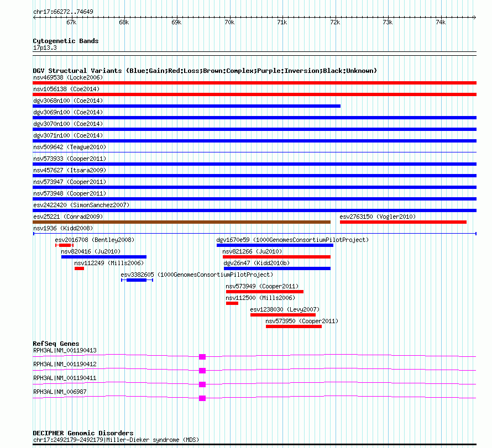Click the DGV Structural Variants track heading

(205, 71)
